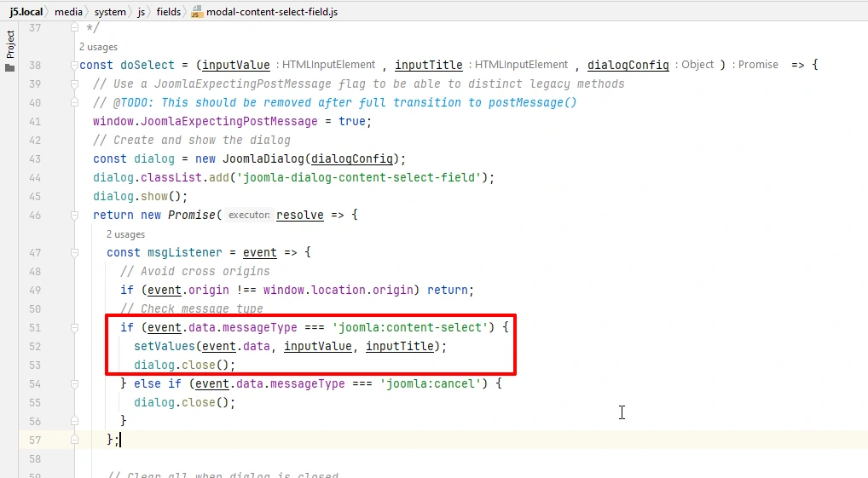The image size is (868, 478).
Task: Collapse the doSelect function at line 38
Action: (x=74, y=66)
